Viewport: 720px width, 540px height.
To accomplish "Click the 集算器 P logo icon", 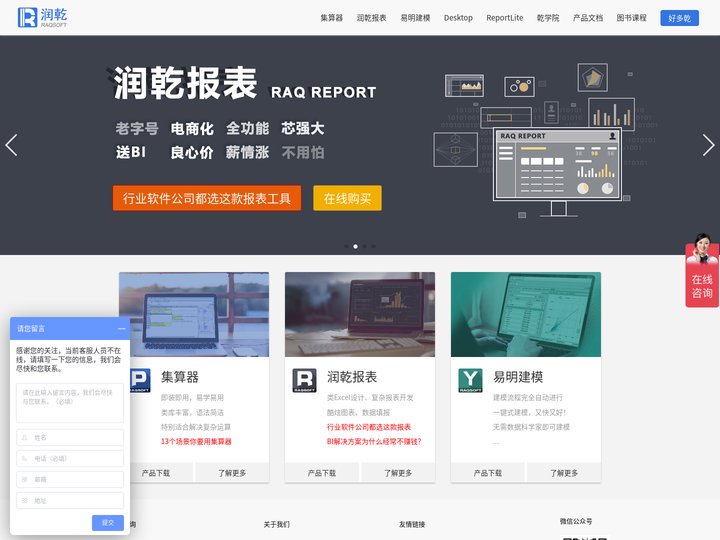I will [141, 380].
